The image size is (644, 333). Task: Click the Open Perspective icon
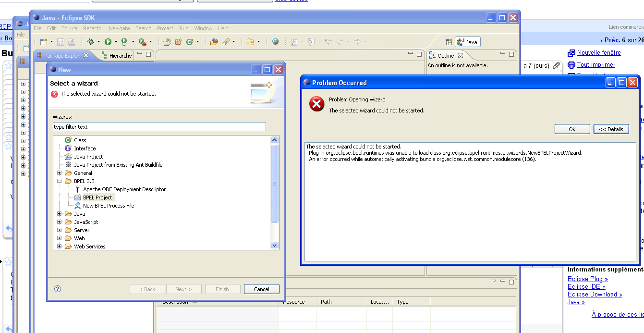(x=449, y=42)
